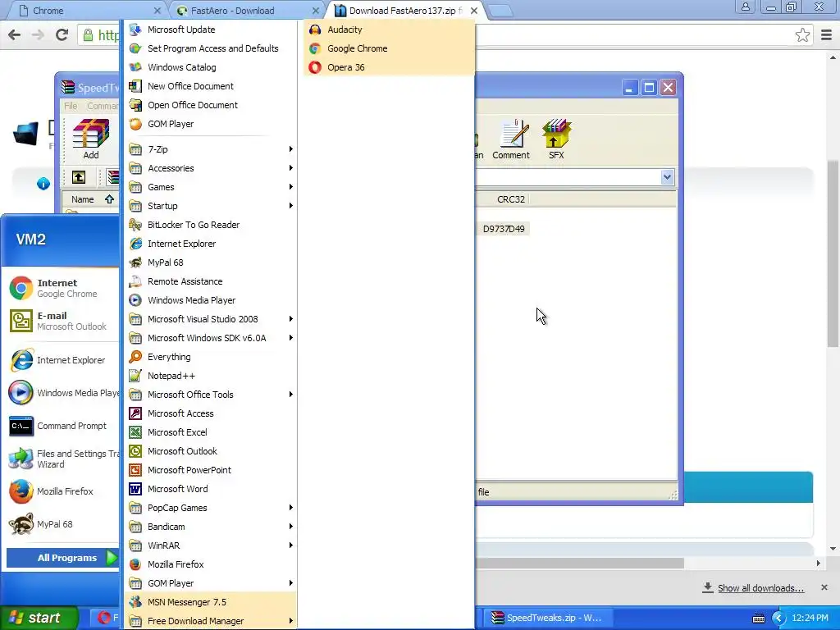Sort WinRAR list by CRC32 column

(x=510, y=199)
